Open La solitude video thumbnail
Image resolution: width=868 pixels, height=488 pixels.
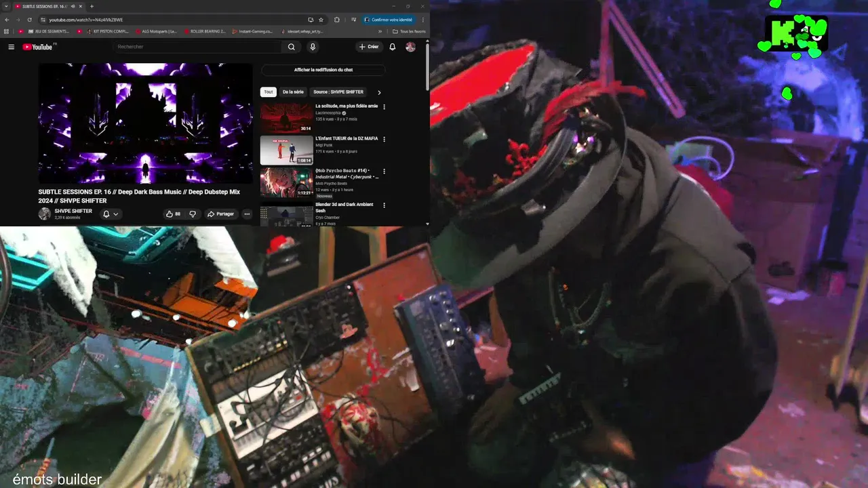click(287, 117)
